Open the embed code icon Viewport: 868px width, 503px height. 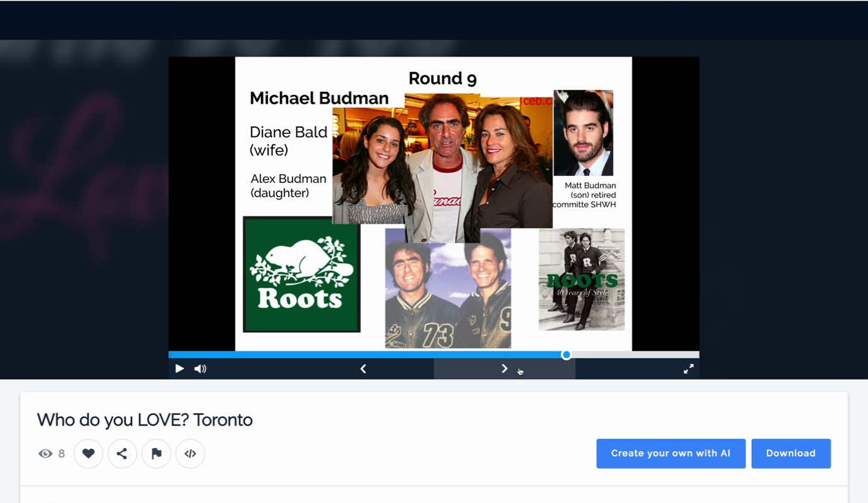pos(190,453)
